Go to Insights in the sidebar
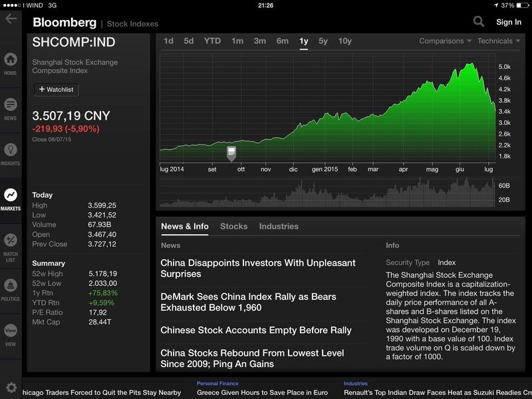532x399 pixels. (11, 153)
